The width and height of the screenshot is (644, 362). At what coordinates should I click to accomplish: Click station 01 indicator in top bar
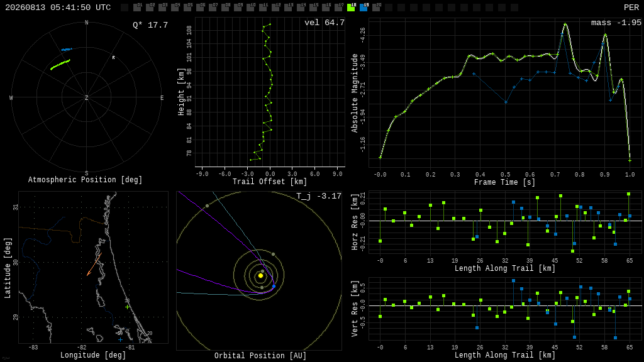[x=138, y=7]
